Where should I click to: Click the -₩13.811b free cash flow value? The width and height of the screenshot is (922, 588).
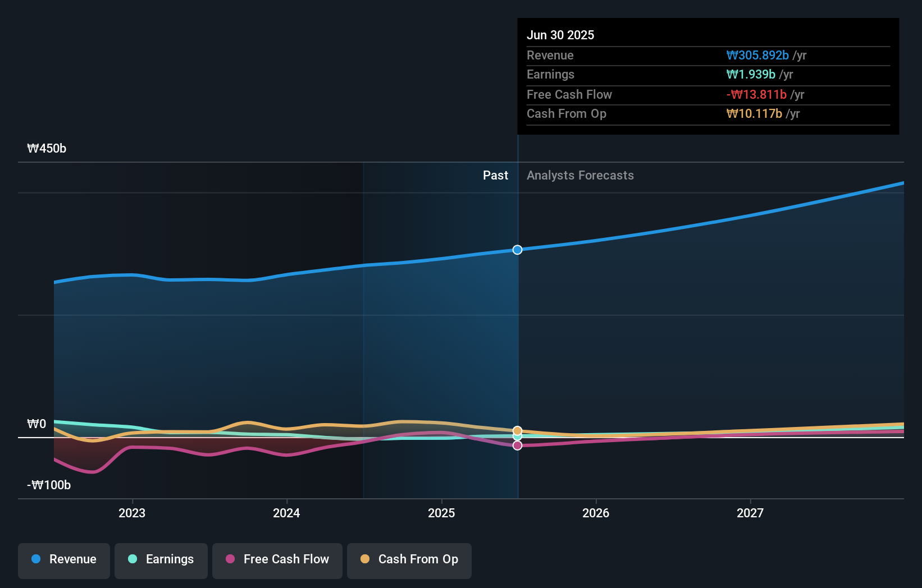pos(756,95)
